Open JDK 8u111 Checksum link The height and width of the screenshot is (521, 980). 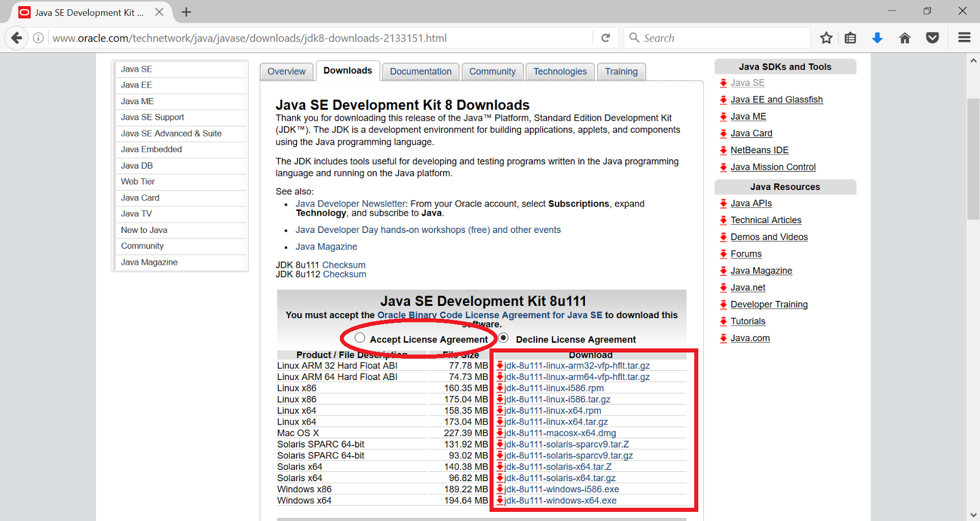click(x=344, y=265)
